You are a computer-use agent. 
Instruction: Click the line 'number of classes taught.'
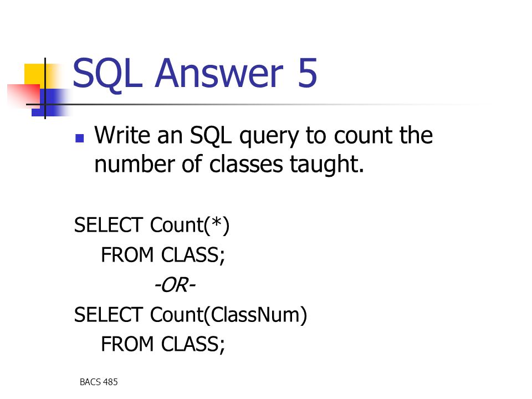(x=229, y=165)
